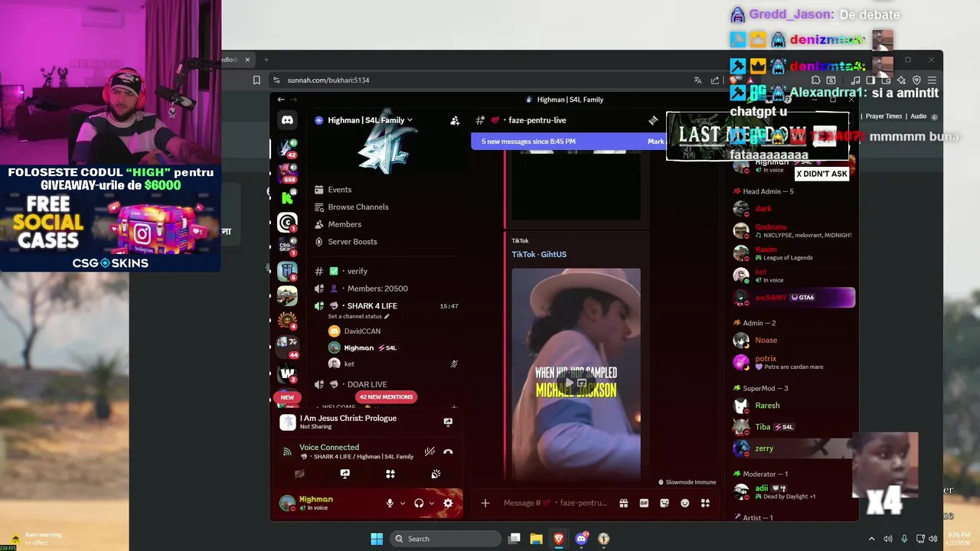This screenshot has height=551, width=980.
Task: Open headphone output options arrow
Action: 431,504
